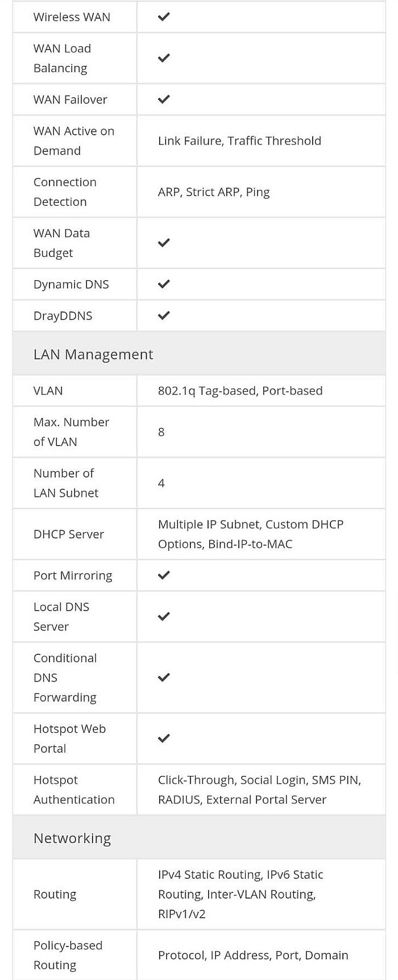Screen dimensions: 398x980
Task: Click the Hotspot Web Portal checkmark
Action: tap(164, 738)
